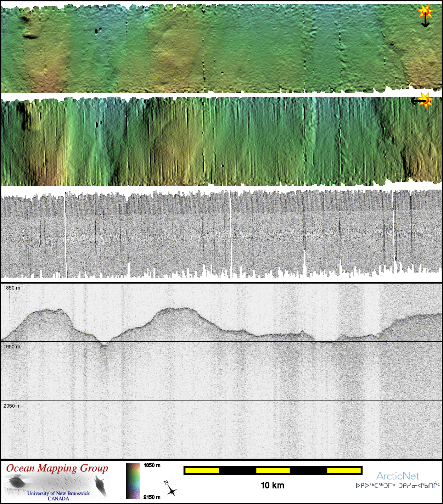Click the 10 km scale bar label
Screen dimensions: 443x504
(272, 486)
